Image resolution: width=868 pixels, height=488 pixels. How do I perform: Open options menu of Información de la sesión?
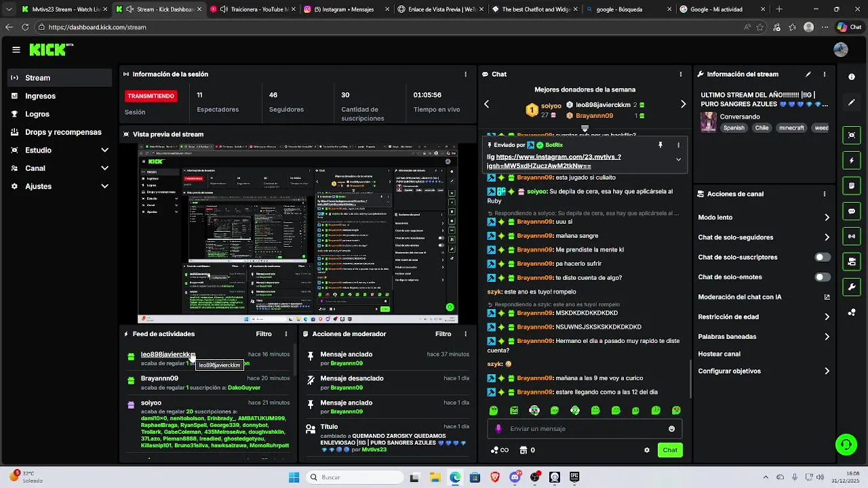click(465, 74)
